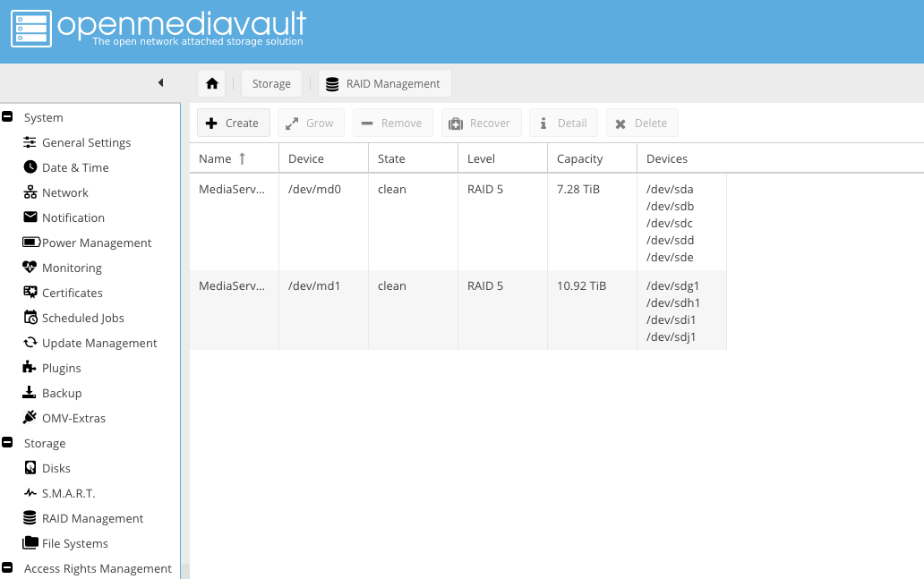Click the Monitoring heartbeat icon
The image size is (924, 579).
click(x=30, y=268)
